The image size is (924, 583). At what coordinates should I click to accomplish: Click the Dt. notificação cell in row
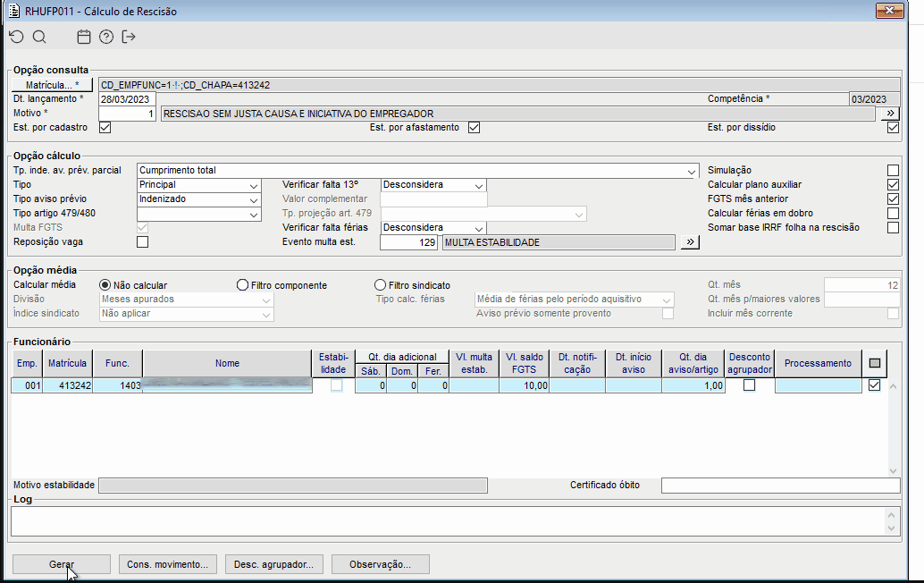coord(577,385)
